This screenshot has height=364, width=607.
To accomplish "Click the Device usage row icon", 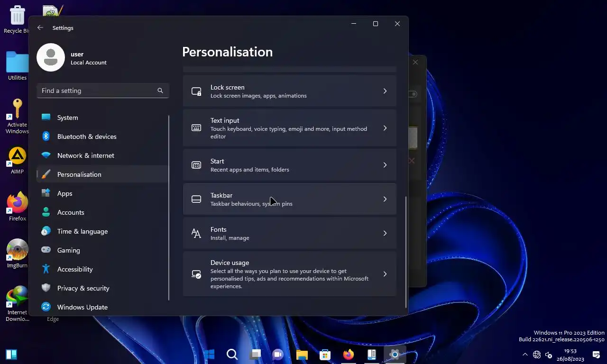I will (x=196, y=274).
